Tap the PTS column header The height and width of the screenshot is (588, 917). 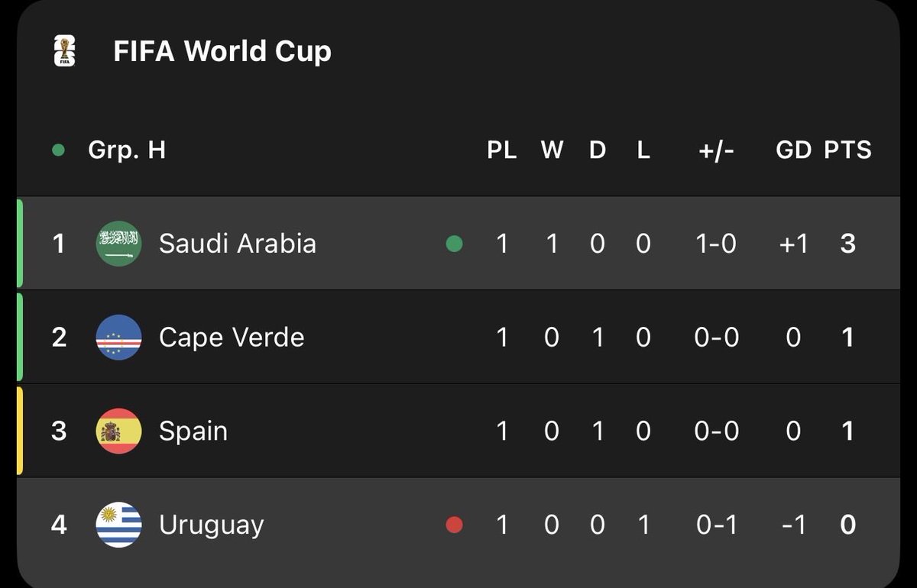(x=847, y=150)
